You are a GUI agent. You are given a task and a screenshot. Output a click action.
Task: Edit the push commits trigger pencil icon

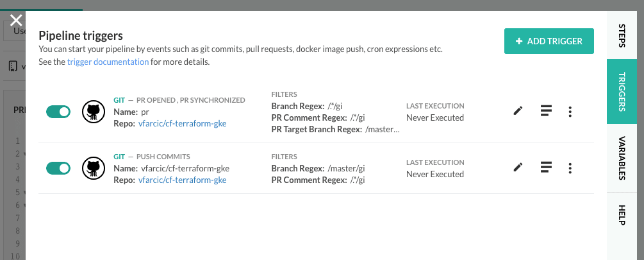click(518, 168)
